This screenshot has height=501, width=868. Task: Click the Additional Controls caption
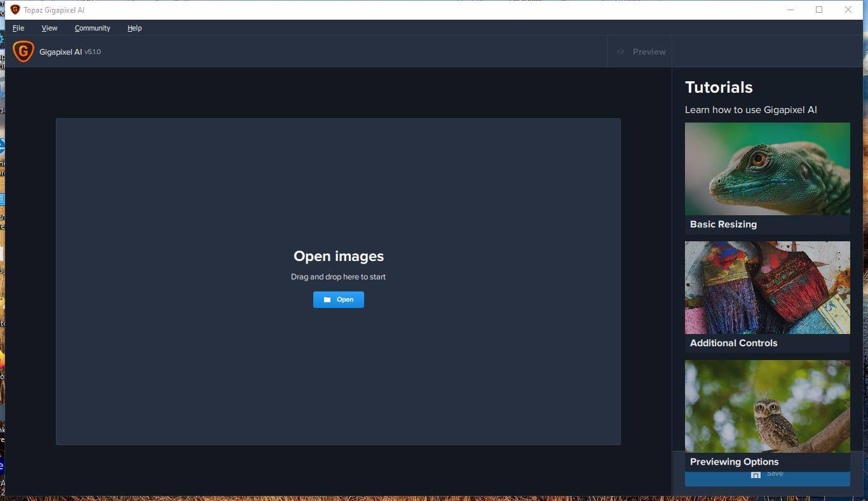733,343
